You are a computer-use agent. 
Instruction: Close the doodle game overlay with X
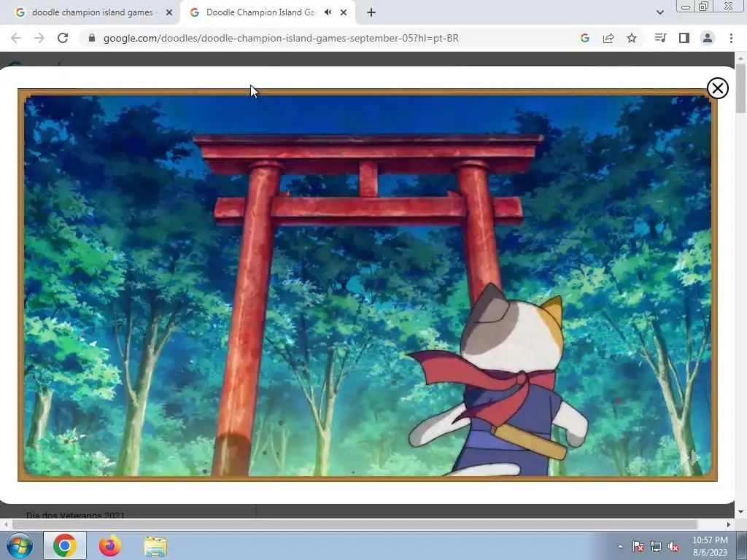(x=717, y=88)
